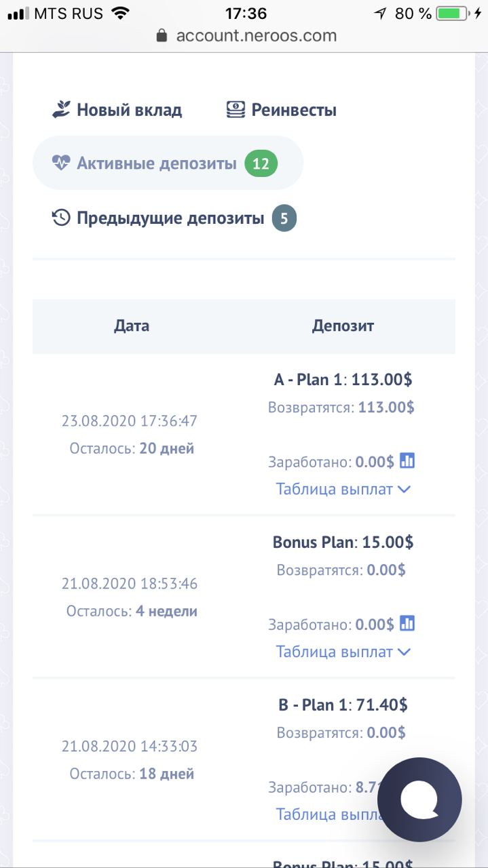
Task: Click the chart icon for first Bonus Plan earnings
Action: [407, 623]
